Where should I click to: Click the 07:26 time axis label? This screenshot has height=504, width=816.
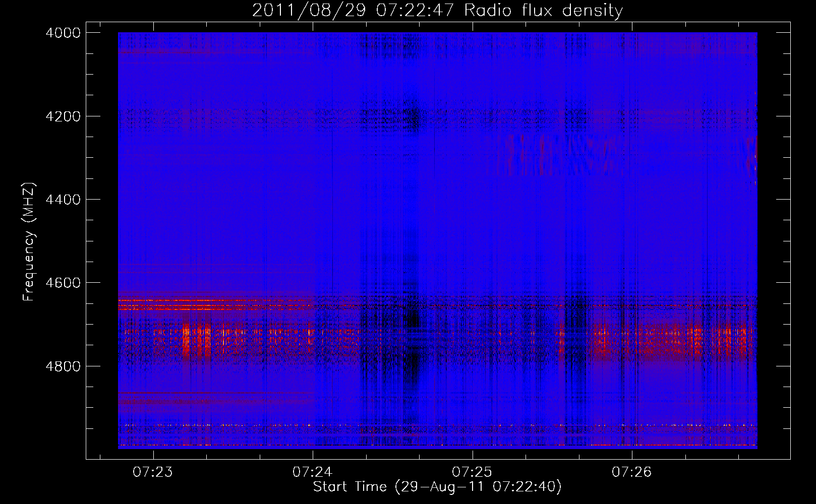click(x=632, y=472)
